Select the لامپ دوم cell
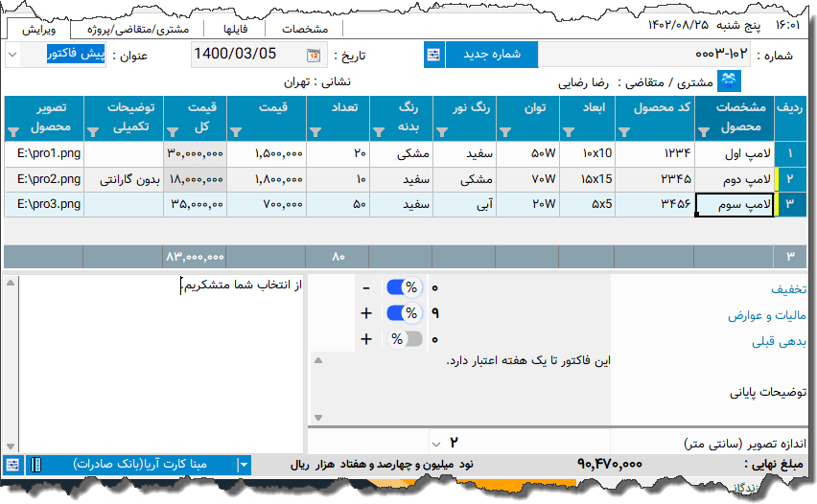 [x=735, y=179]
